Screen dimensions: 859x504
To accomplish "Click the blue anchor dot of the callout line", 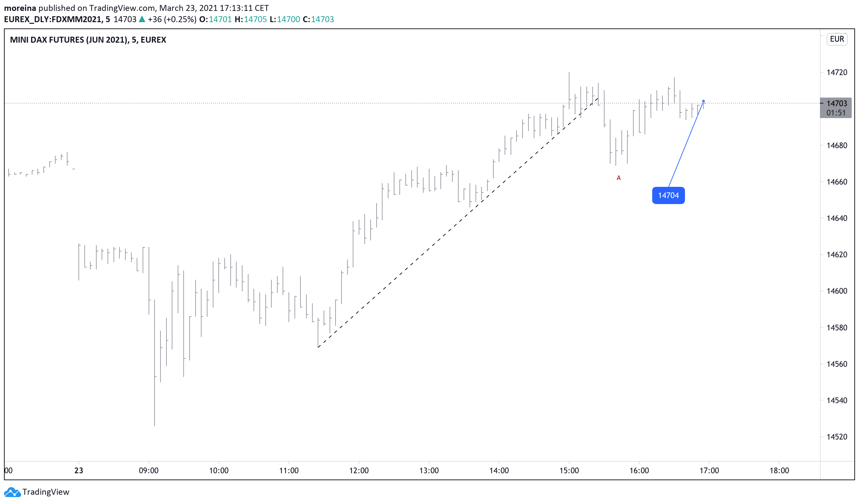I will click(703, 101).
